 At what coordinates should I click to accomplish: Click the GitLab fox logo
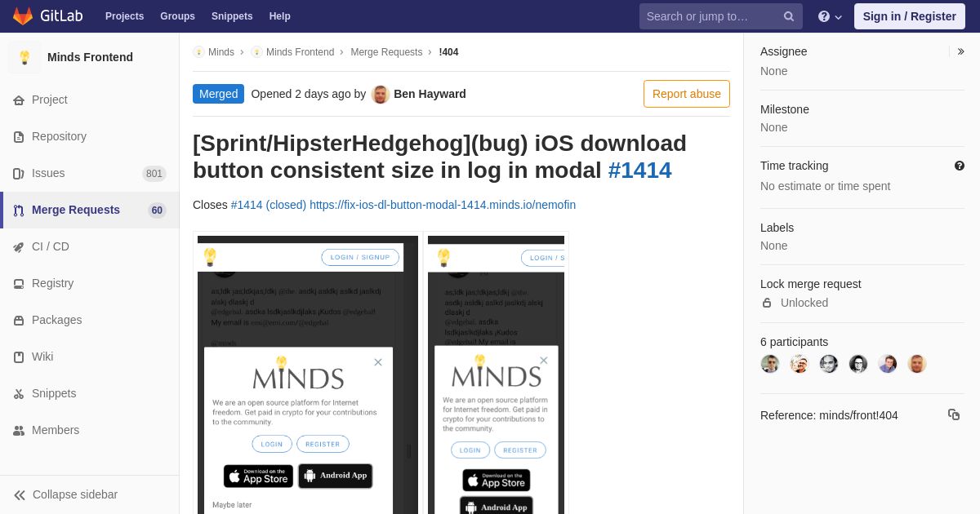(23, 16)
